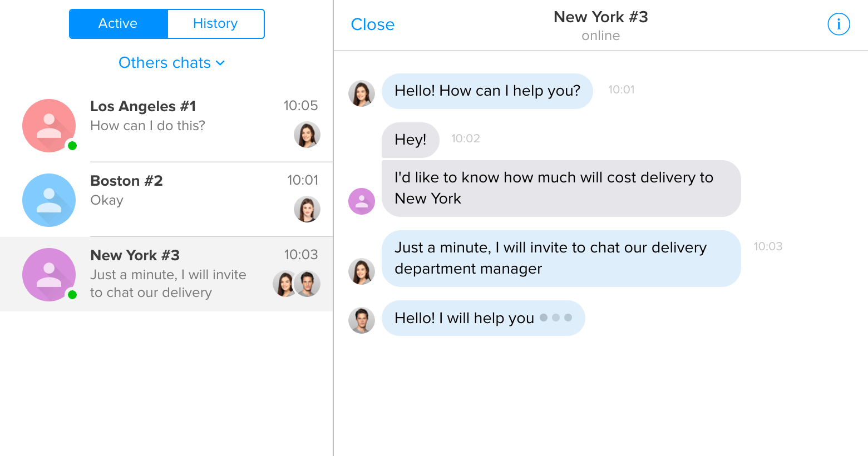Click the male agent avatar near typing message
Screen dimensions: 868x456
361,320
